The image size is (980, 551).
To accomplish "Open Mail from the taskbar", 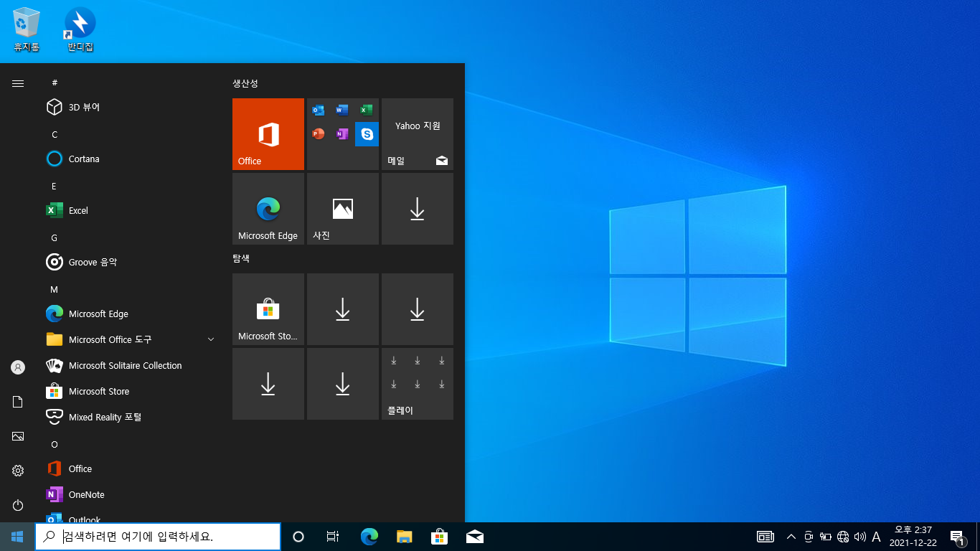I will coord(475,537).
